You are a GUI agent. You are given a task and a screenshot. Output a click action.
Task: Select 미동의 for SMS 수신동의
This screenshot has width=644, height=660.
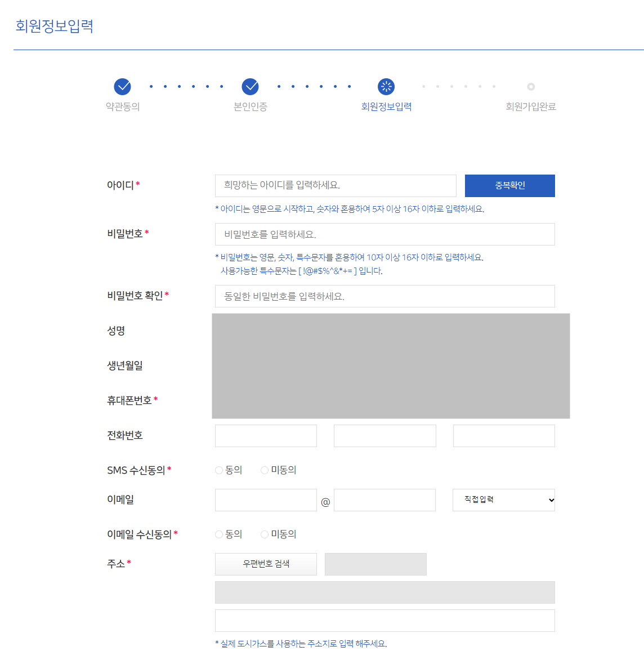pyautogui.click(x=264, y=470)
